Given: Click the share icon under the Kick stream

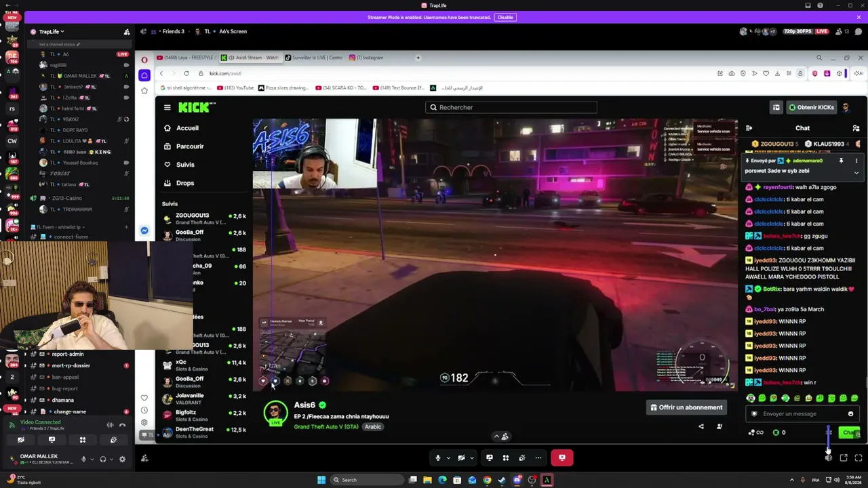Looking at the screenshot, I should [x=701, y=426].
